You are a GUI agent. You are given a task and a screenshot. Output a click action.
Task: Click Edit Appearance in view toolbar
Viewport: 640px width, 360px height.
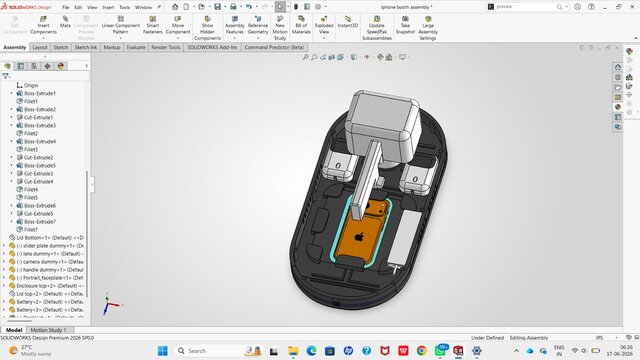click(x=380, y=57)
